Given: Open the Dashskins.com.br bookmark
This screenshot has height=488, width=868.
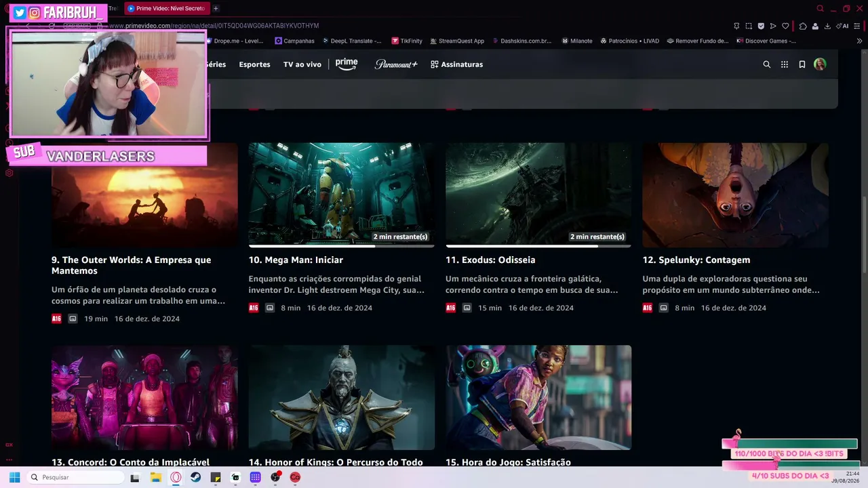Looking at the screenshot, I should point(521,41).
